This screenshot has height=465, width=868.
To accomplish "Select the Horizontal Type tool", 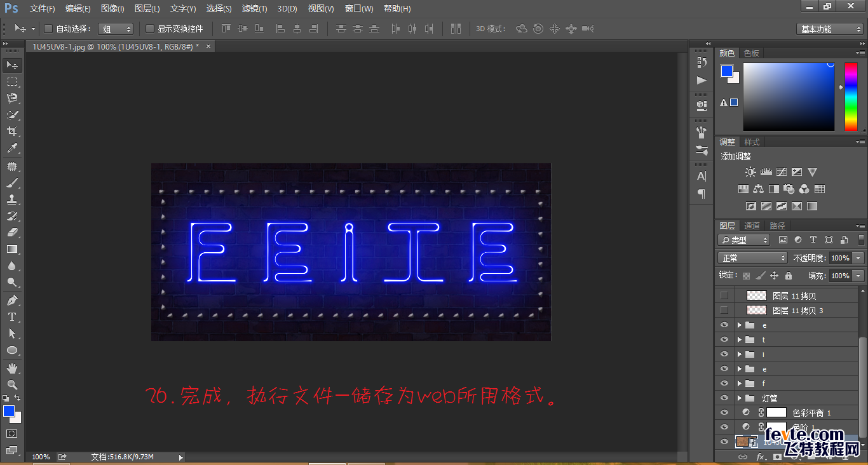I will [12, 316].
